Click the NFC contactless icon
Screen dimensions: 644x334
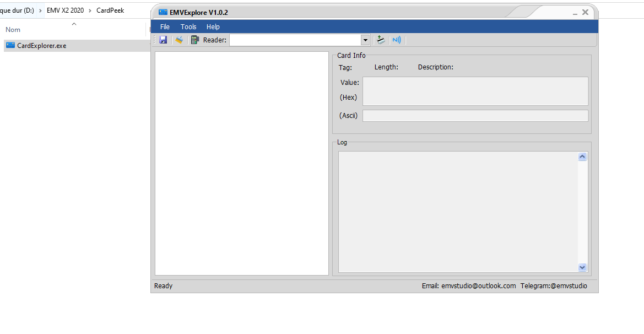tap(396, 40)
